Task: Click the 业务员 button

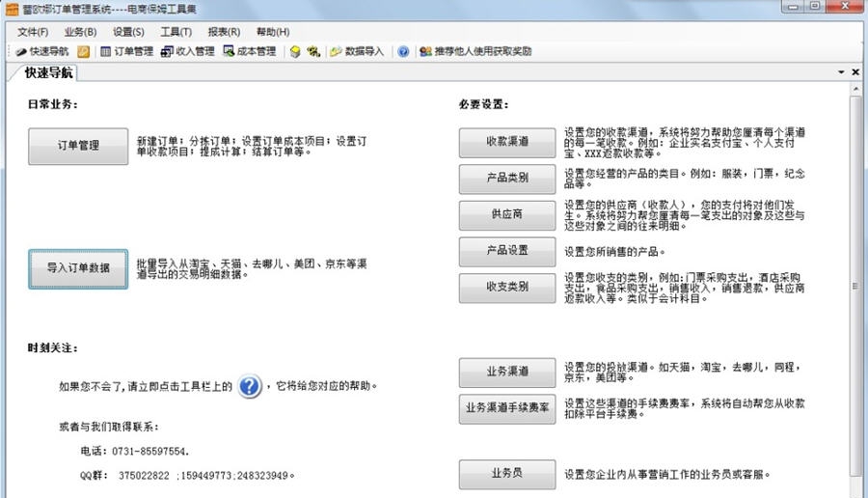Action: click(507, 474)
